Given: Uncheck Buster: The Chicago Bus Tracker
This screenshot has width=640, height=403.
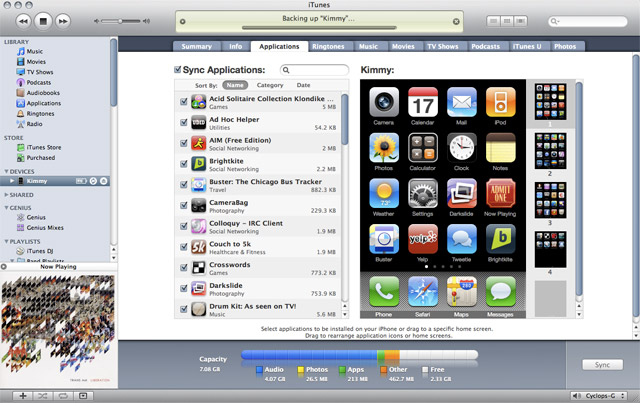Looking at the screenshot, I should 184,185.
